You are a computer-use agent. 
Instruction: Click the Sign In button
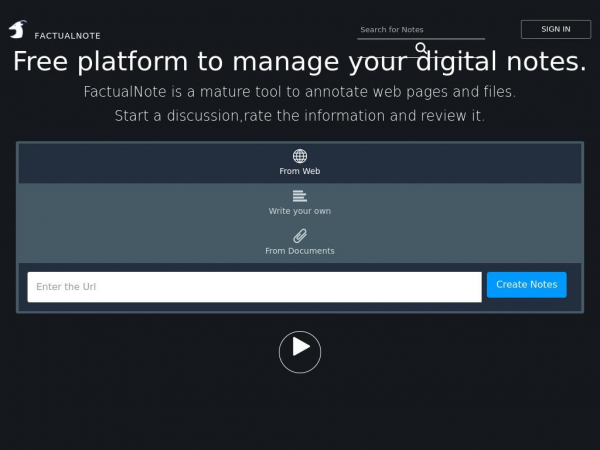556,29
